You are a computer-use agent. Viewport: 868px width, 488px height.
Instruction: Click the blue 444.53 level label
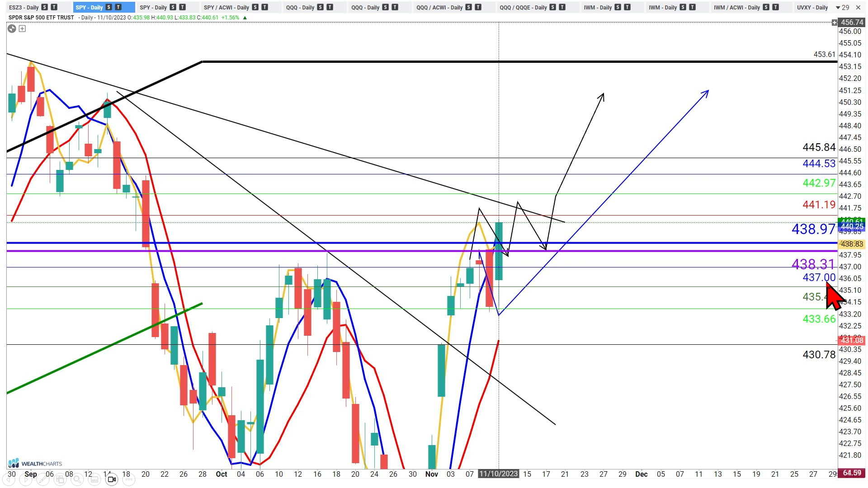[819, 164]
